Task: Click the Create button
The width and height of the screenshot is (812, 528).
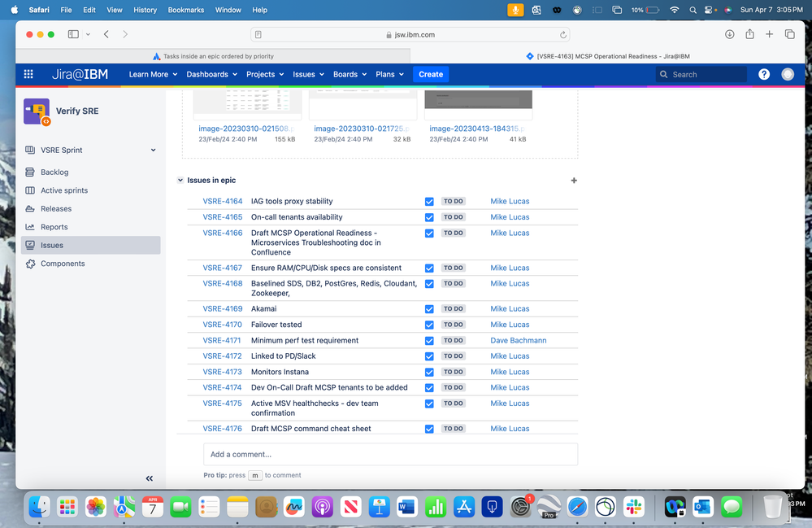Action: [431, 74]
